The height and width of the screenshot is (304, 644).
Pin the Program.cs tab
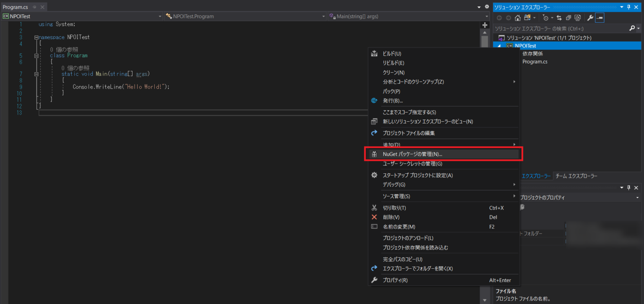point(34,7)
